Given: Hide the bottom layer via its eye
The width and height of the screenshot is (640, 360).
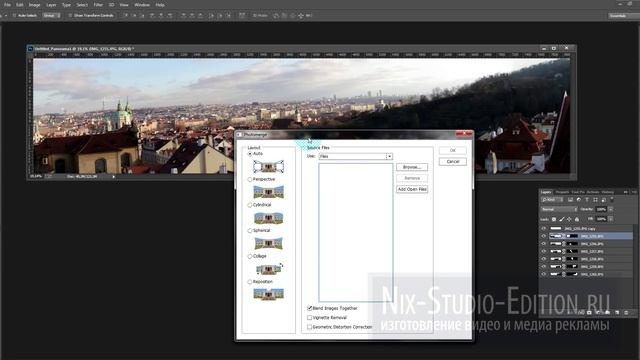Looking at the screenshot, I should [x=544, y=274].
